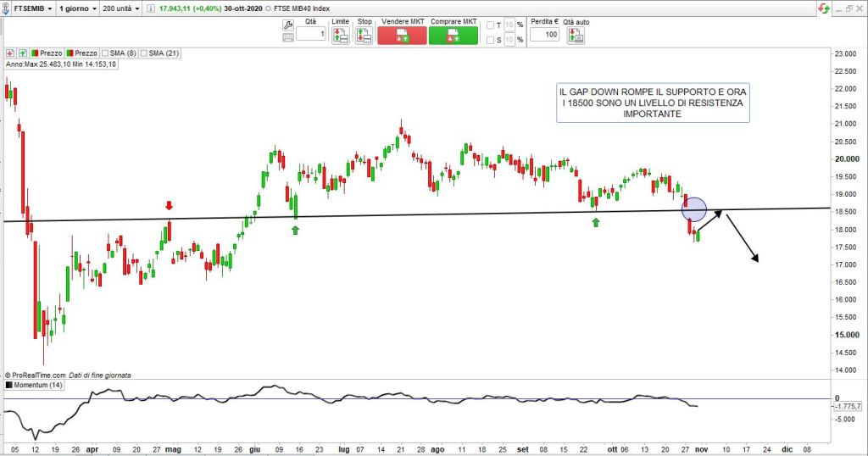Viewport: 868px width, 456px height.
Task: Click the red-green refresh arrows icon
Action: coord(822,8)
